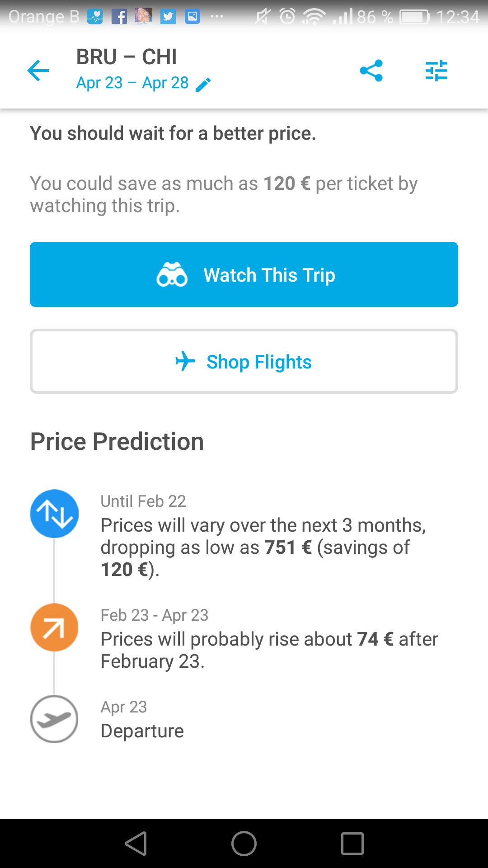The width and height of the screenshot is (488, 868).
Task: Tap the airplane icon in Shop Flights
Action: tap(185, 361)
